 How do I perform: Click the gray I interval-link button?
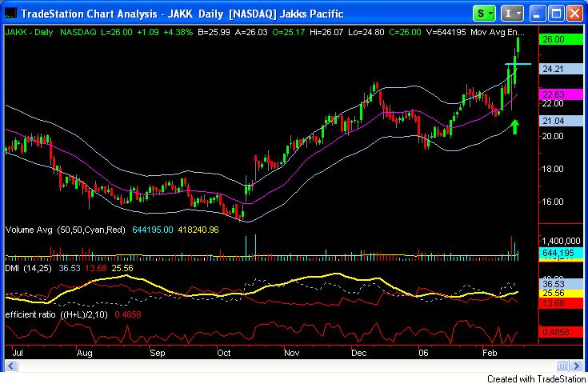coord(512,14)
